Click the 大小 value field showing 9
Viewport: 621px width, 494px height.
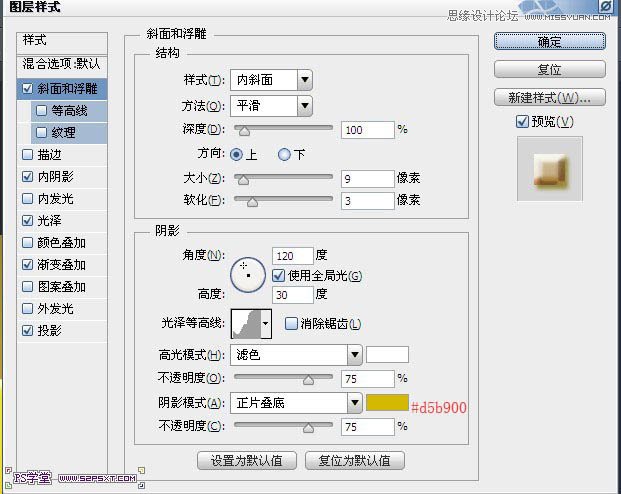[368, 179]
